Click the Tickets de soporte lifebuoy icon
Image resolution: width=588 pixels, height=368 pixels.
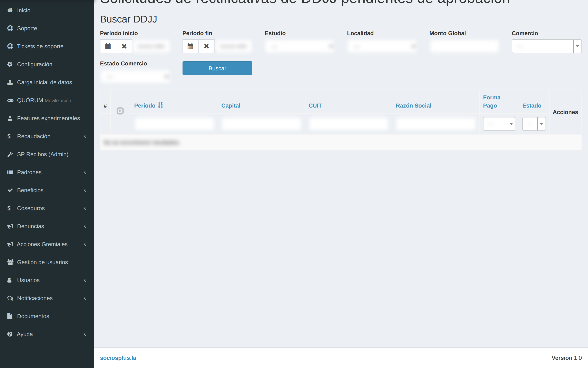[x=10, y=46]
